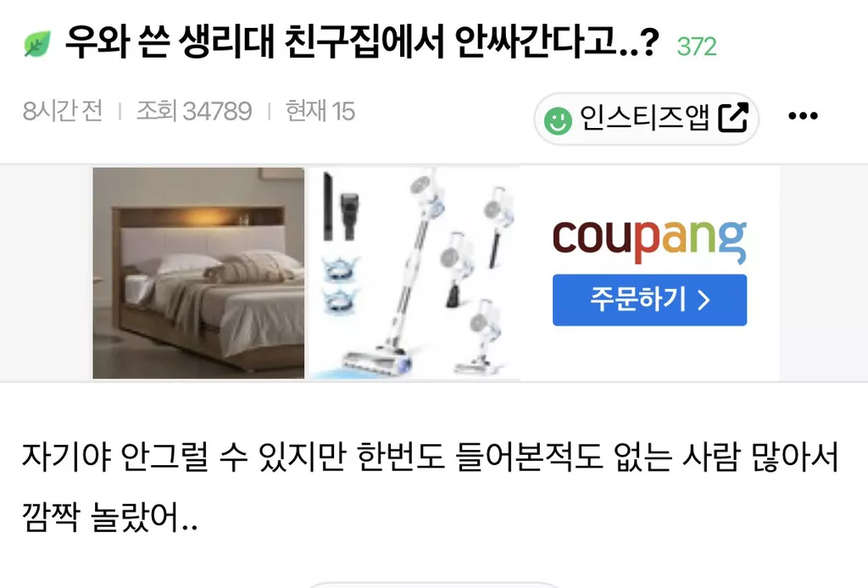Click the external link arrow icon
868x588 pixels.
coord(733,117)
